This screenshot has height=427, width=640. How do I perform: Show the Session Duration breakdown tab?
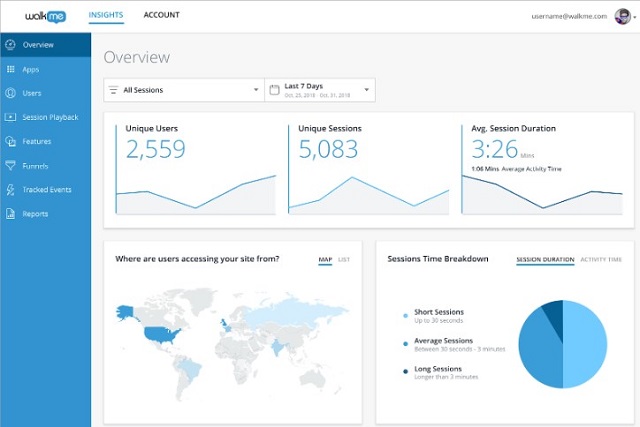[x=545, y=259]
